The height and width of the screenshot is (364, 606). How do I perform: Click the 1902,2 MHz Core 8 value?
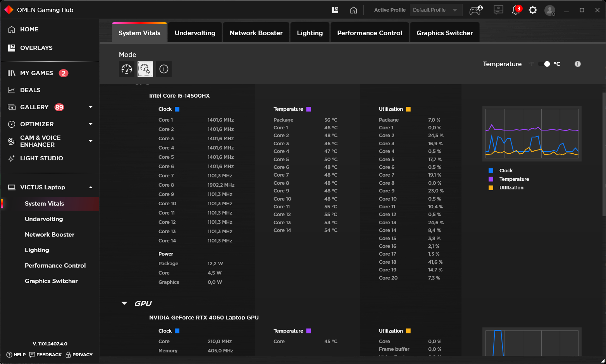coord(221,185)
